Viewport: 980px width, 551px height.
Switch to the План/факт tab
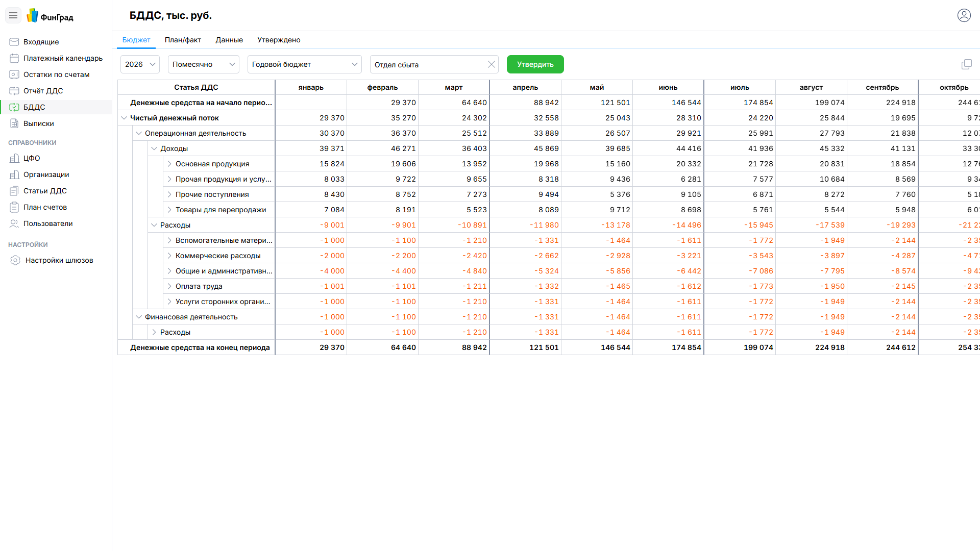(x=183, y=40)
